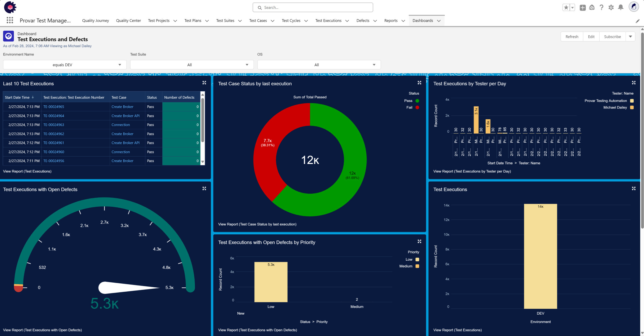644x336 pixels.
Task: Expand the arrow menu next to Subscribe
Action: pos(630,37)
